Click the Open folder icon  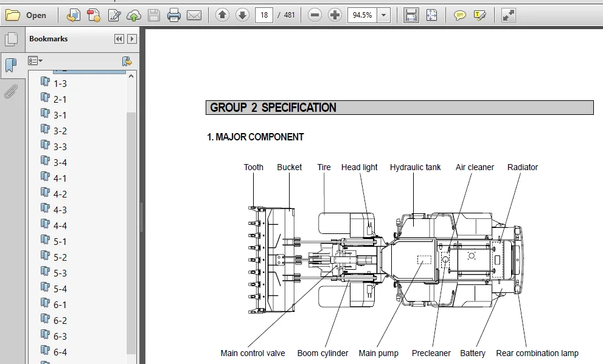pos(13,15)
